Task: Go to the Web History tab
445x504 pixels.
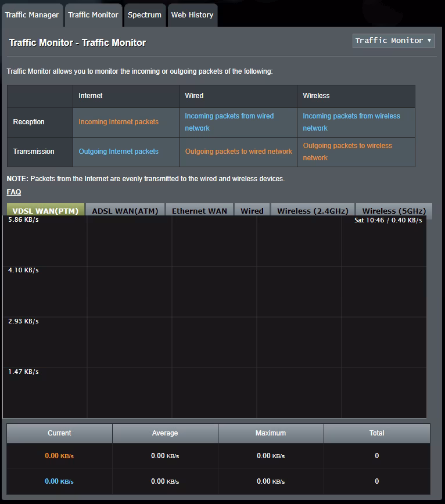Action: click(192, 15)
